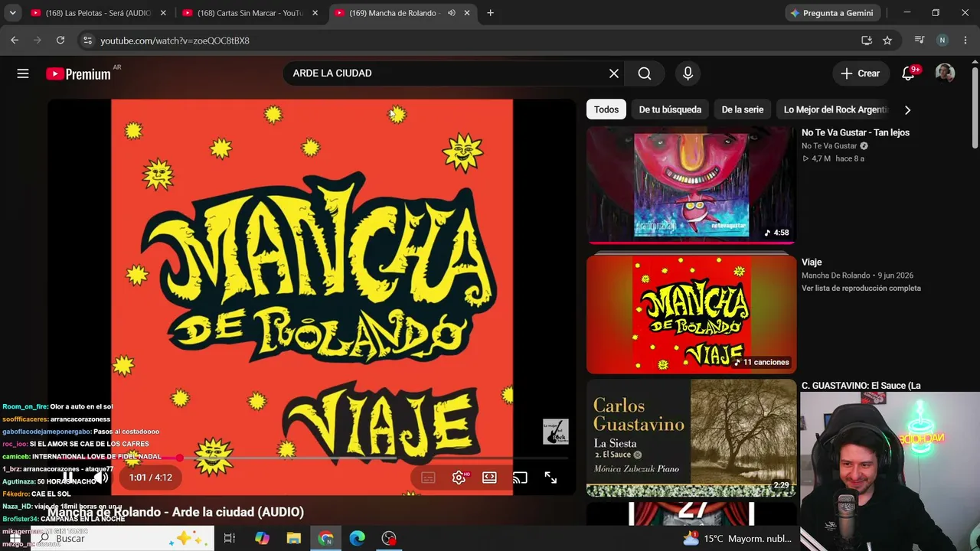Open the taskbar weather widget
The image size is (980, 551).
[x=737, y=539]
